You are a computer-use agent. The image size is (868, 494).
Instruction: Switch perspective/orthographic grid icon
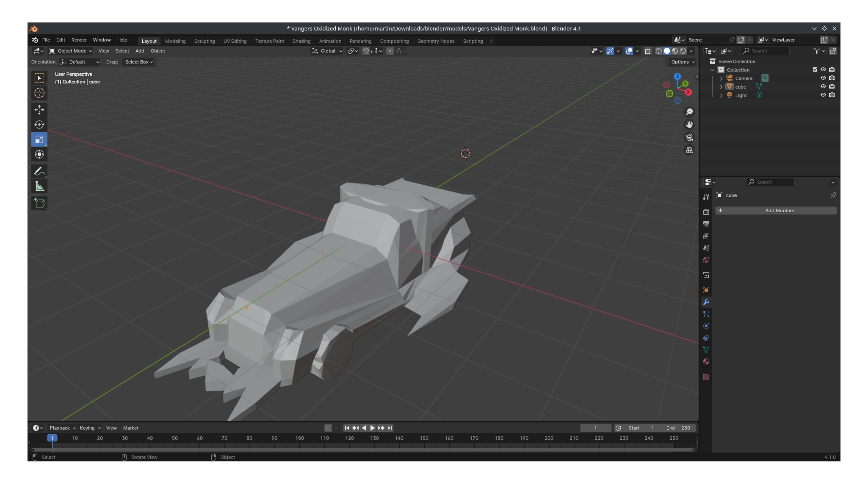[x=689, y=150]
